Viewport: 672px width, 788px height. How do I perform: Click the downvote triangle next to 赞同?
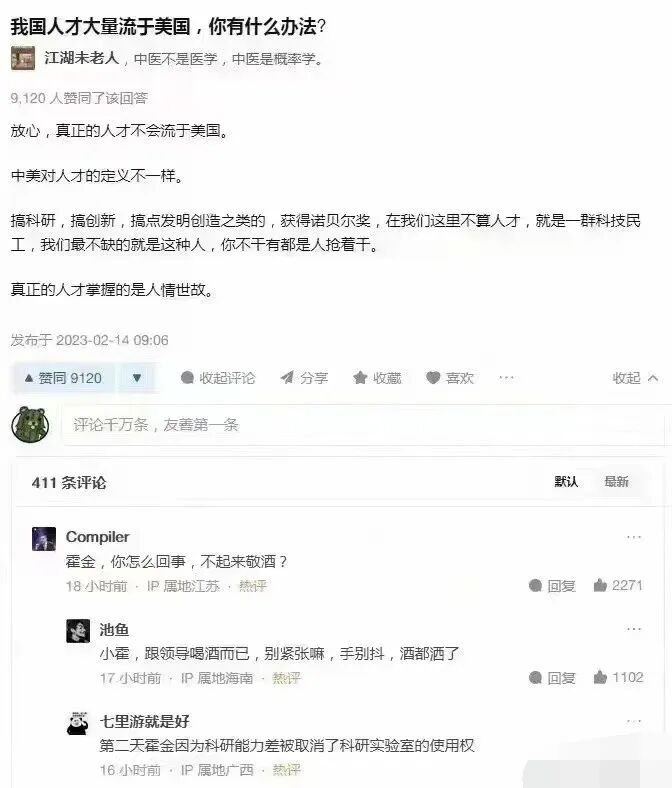[x=137, y=378]
